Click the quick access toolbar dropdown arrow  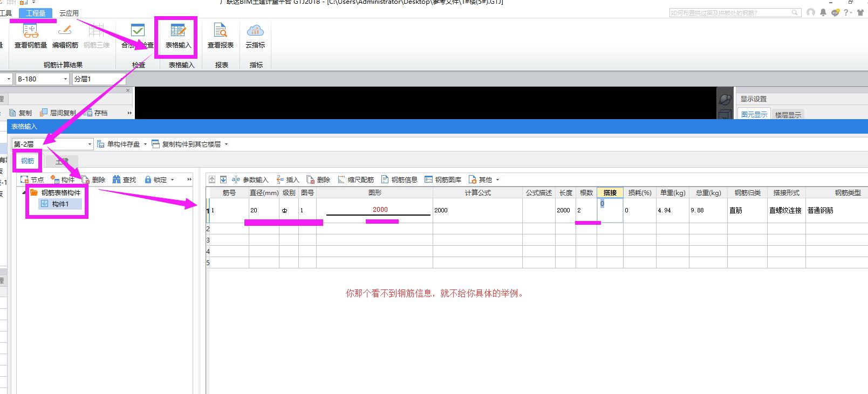click(x=34, y=3)
